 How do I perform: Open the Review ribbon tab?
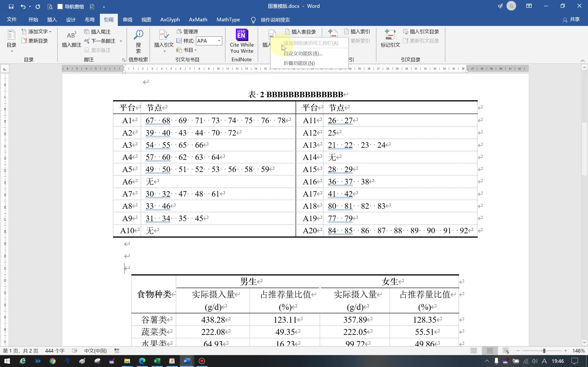(x=127, y=20)
